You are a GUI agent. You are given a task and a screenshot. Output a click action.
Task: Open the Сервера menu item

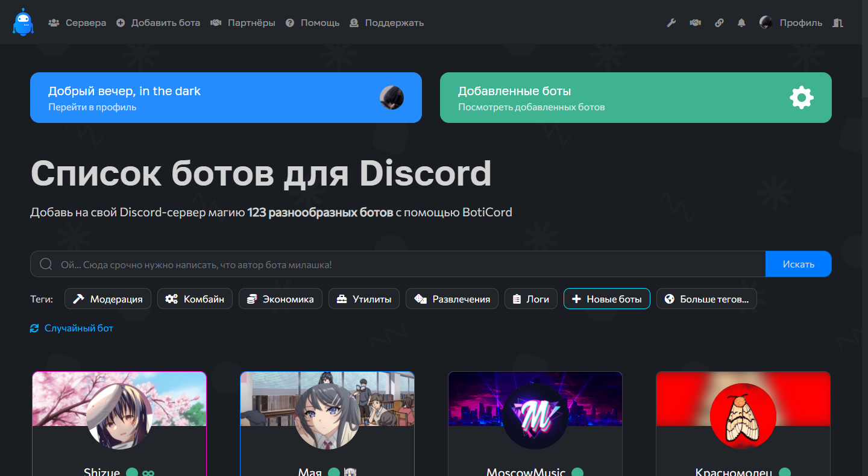[77, 23]
